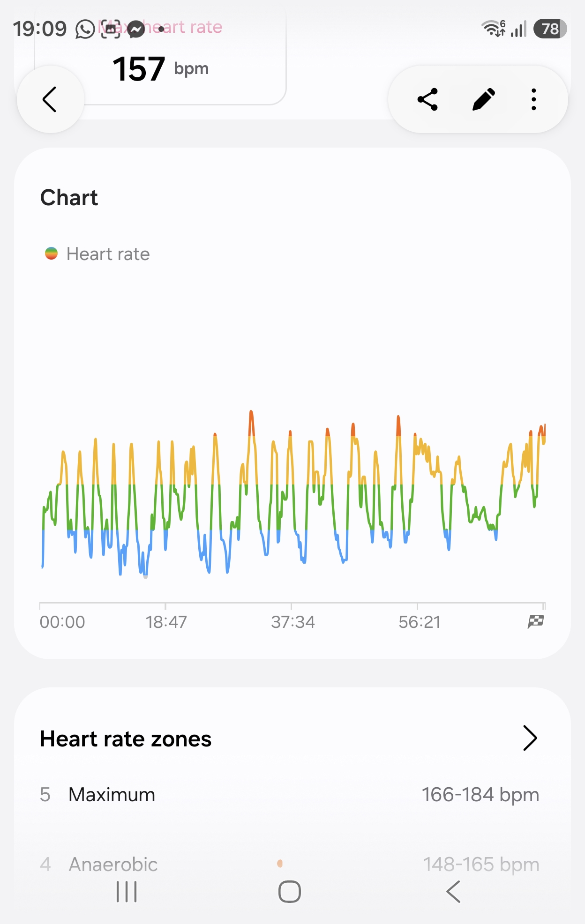Open Android recent apps button

coord(127,892)
